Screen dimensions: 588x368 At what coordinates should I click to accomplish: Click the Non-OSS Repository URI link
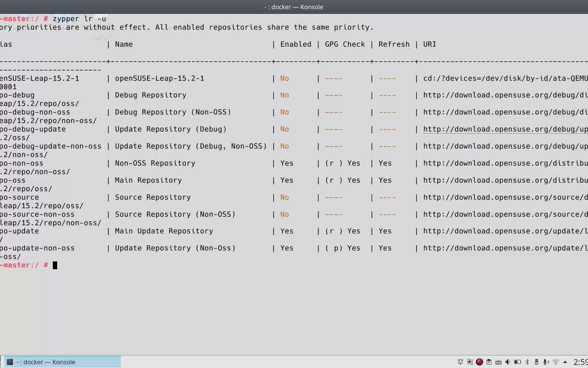(505, 163)
